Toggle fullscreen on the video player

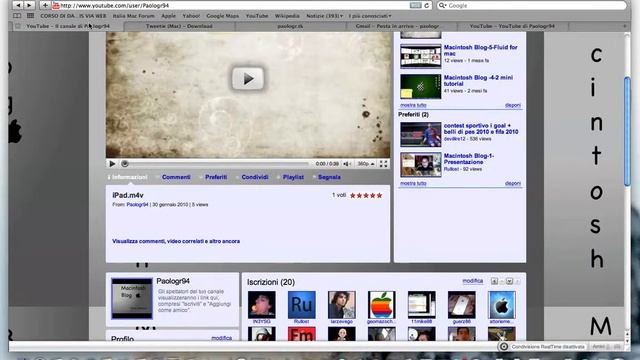383,164
